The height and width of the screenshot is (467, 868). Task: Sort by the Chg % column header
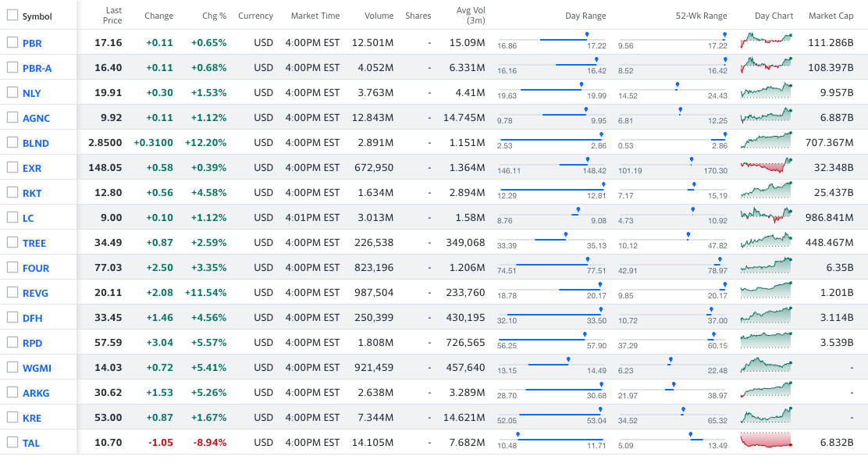(x=214, y=16)
